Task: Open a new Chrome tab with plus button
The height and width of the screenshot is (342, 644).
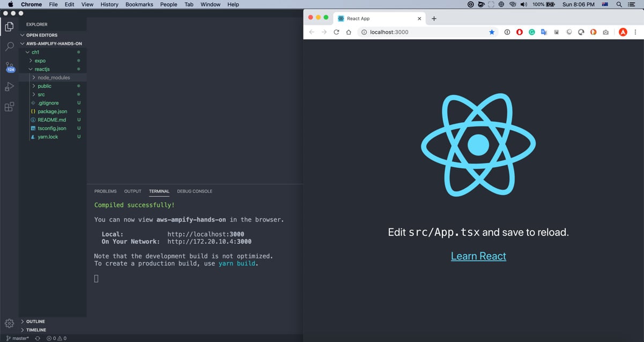Action: [434, 18]
